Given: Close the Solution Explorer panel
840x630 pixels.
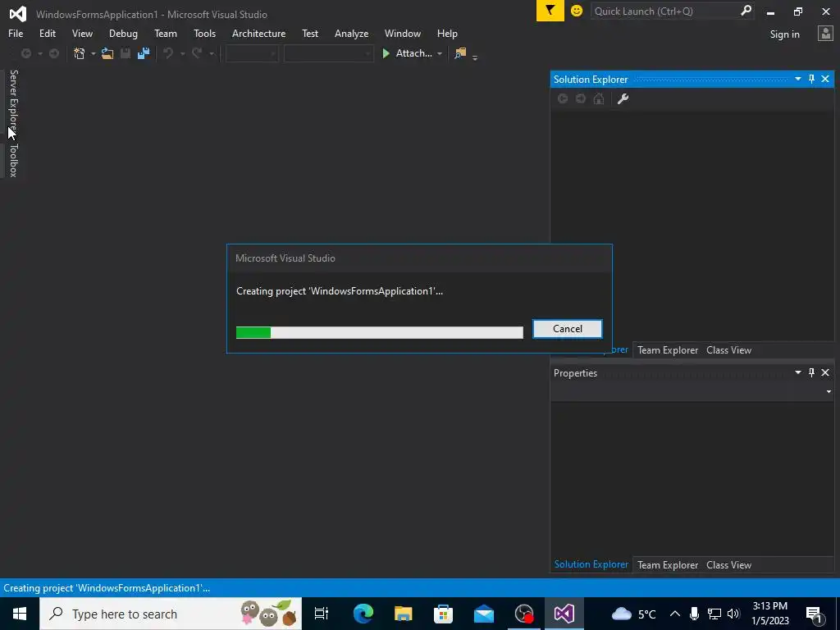Looking at the screenshot, I should coord(825,79).
